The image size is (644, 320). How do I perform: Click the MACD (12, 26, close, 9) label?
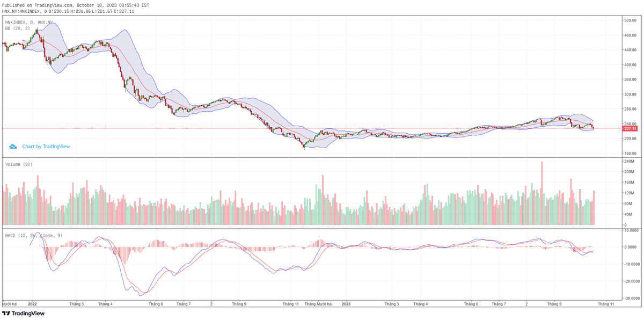[33, 235]
